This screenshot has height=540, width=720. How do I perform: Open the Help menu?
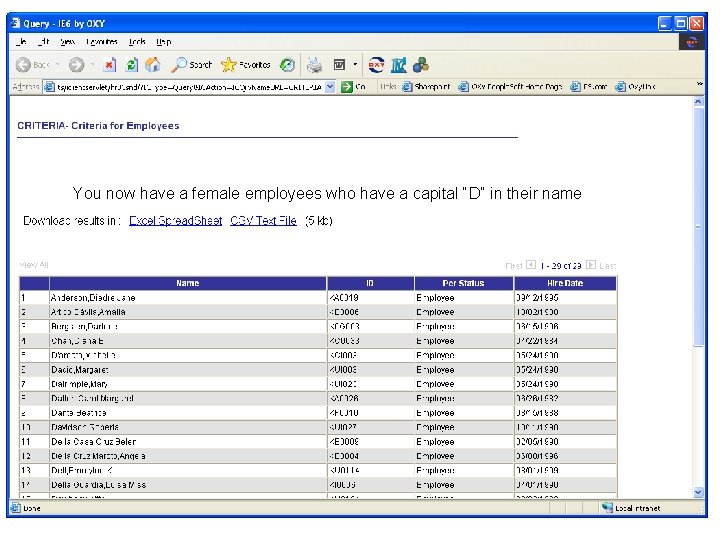[163, 42]
